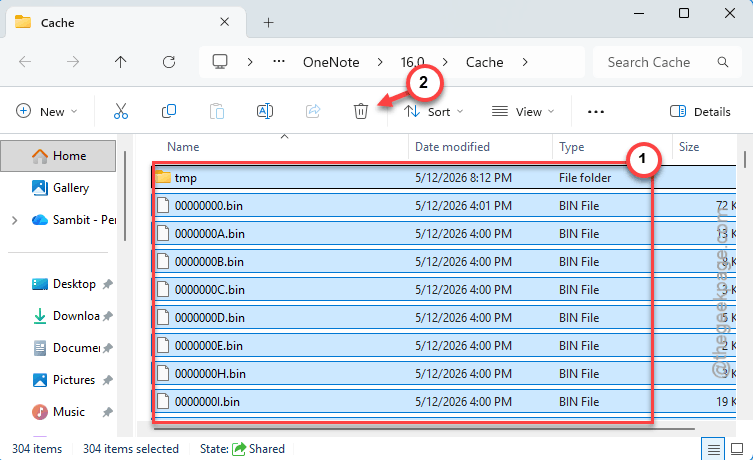This screenshot has height=460, width=753.
Task: Switch to large thumbnails view icon in status bar
Action: [737, 449]
